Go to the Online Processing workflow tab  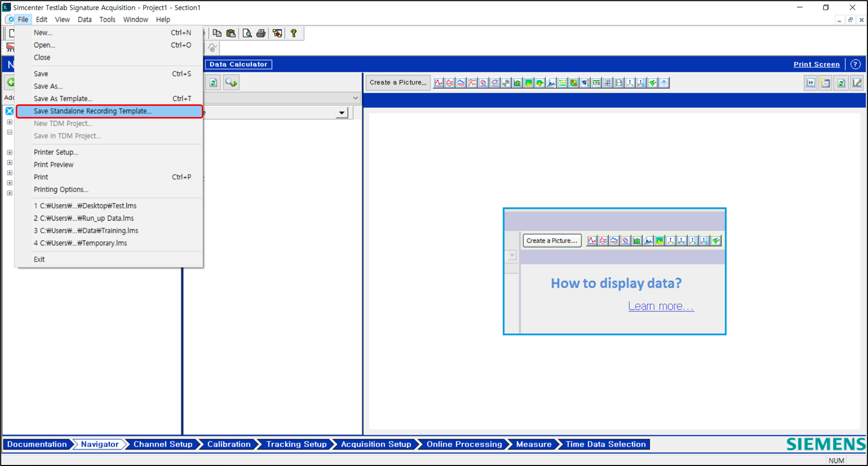464,444
